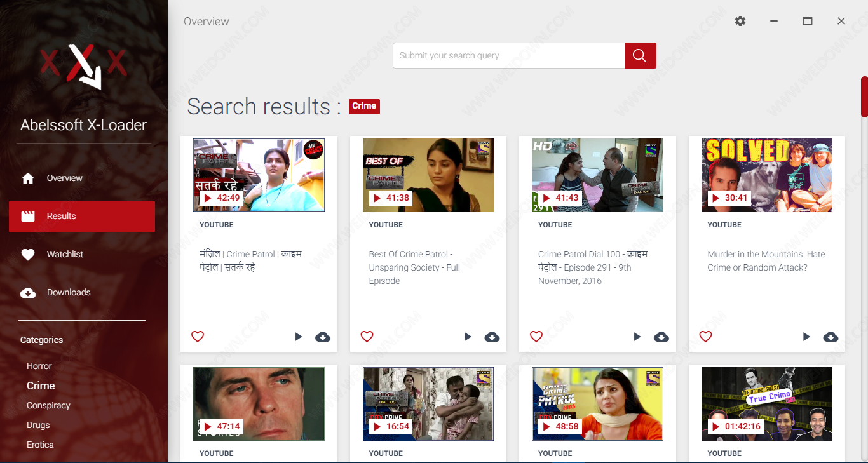Click the Results film clapper icon
The height and width of the screenshot is (463, 868).
coord(28,217)
